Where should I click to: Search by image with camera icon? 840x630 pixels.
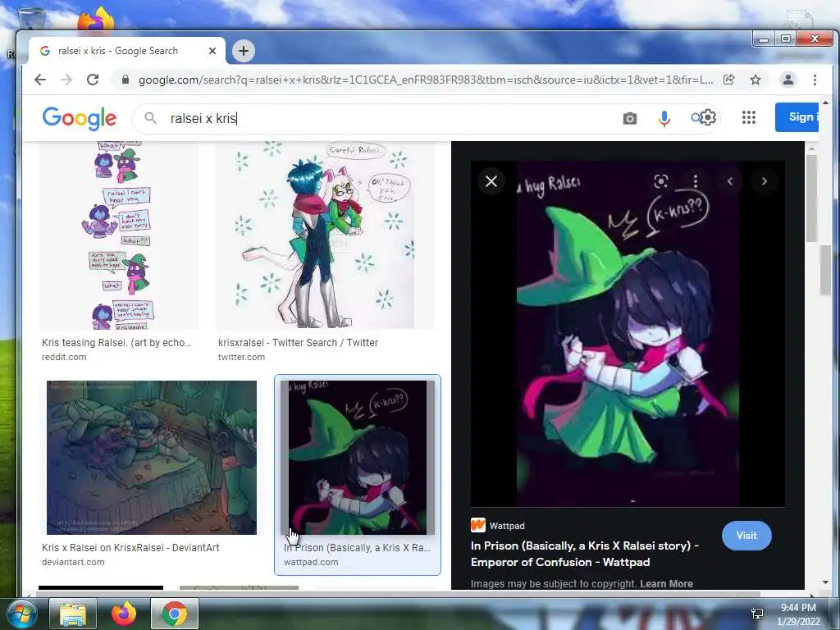click(x=630, y=118)
